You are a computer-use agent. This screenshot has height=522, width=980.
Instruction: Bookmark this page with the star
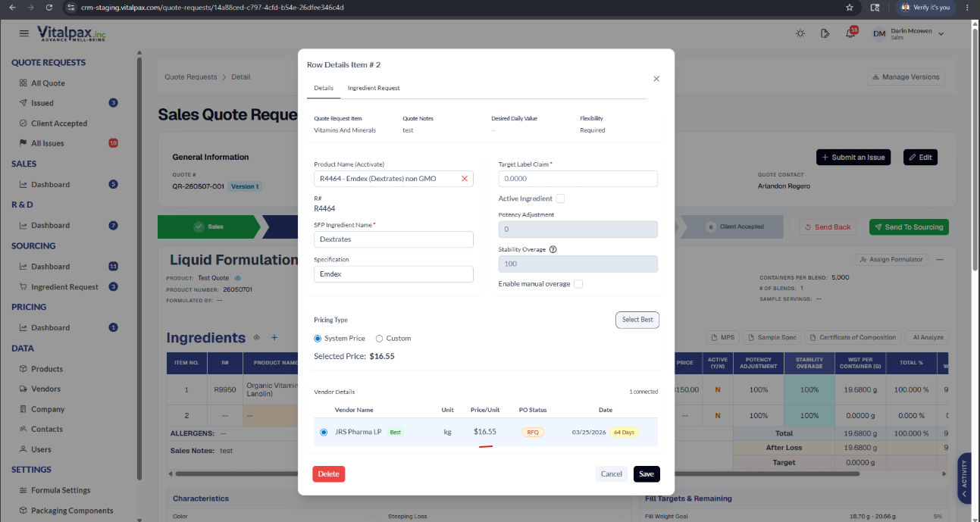point(850,8)
